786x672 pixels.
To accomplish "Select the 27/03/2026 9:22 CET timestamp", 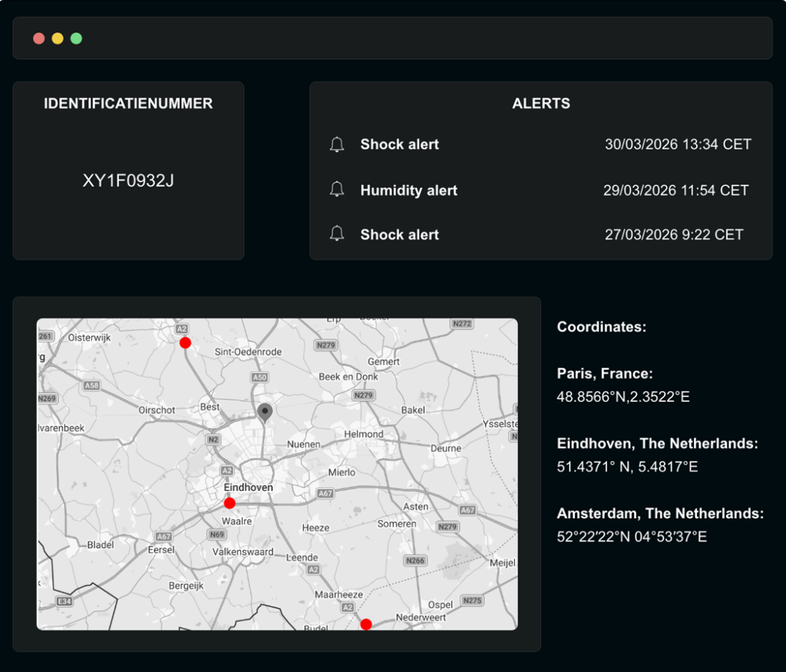I will (x=674, y=235).
